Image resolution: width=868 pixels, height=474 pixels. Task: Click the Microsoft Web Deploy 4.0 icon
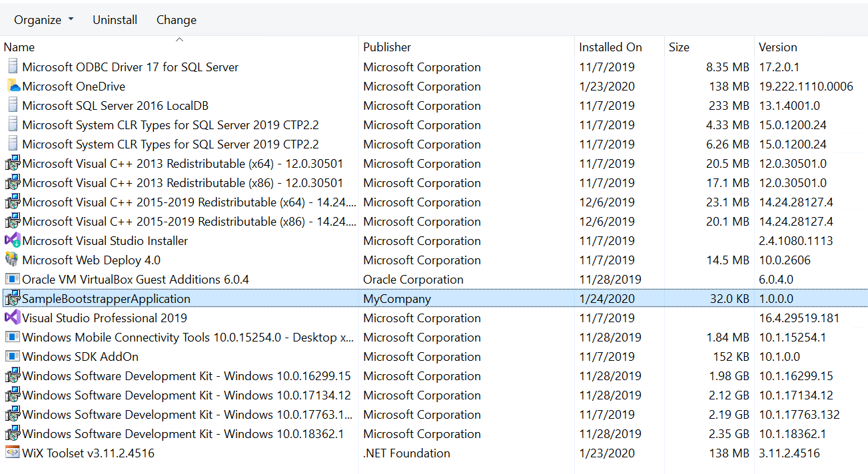13,260
